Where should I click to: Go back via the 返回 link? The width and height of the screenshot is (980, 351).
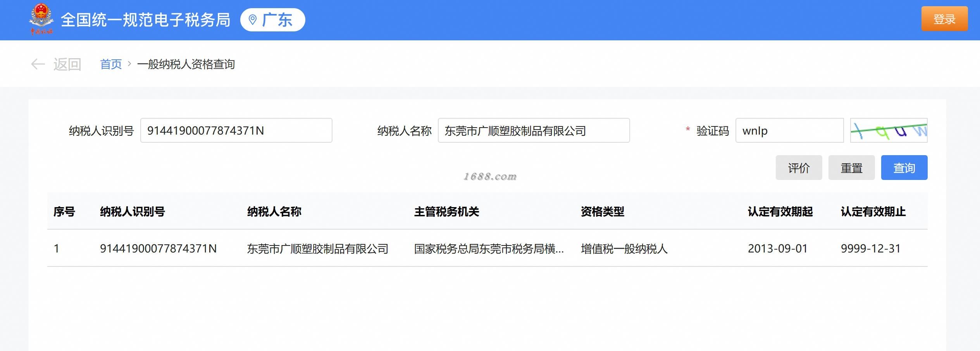coord(67,64)
